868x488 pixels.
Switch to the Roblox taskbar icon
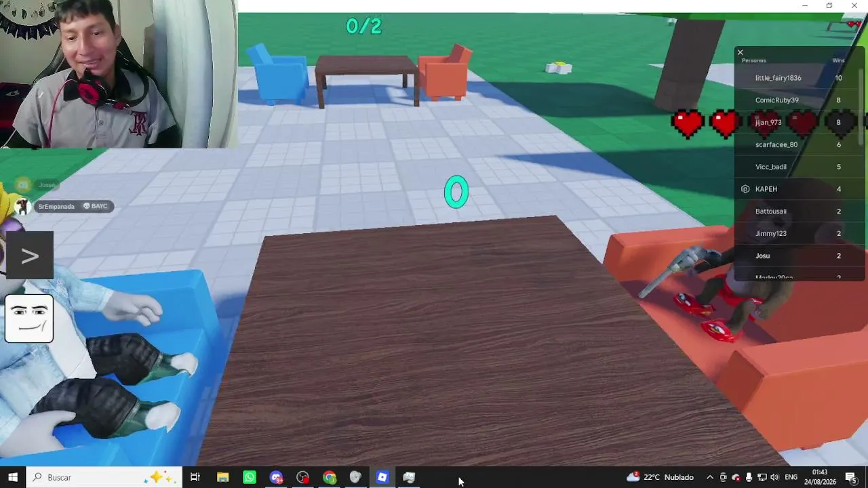coord(382,477)
